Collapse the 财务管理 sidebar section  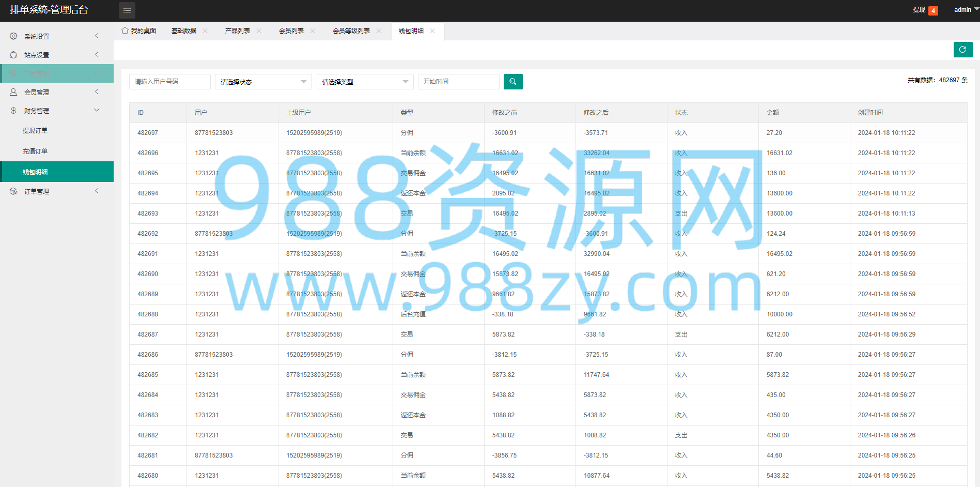tap(97, 110)
